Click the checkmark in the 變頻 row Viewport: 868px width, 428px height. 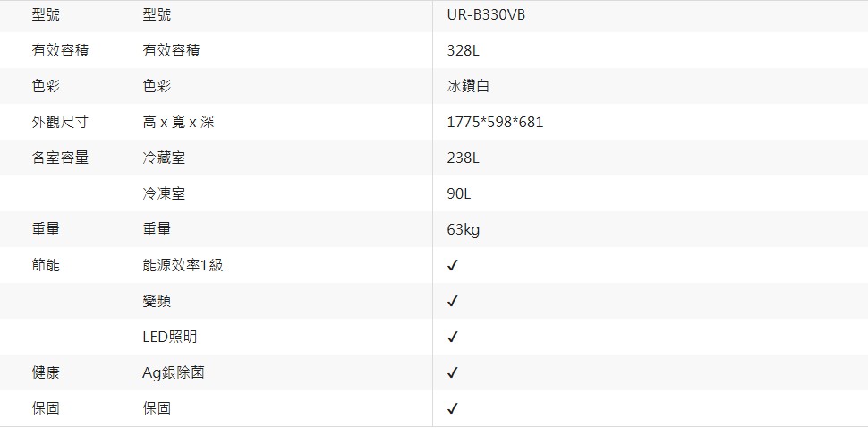(x=453, y=302)
